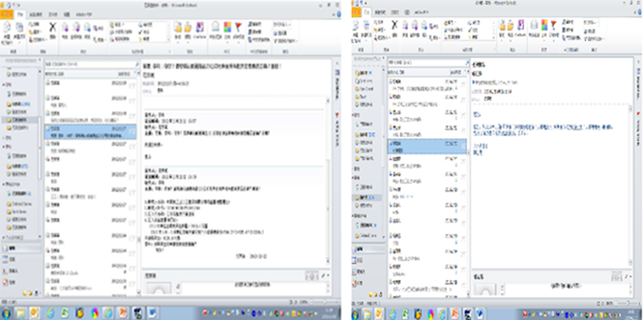Toggle flag on topmost message in right window

click(x=463, y=84)
